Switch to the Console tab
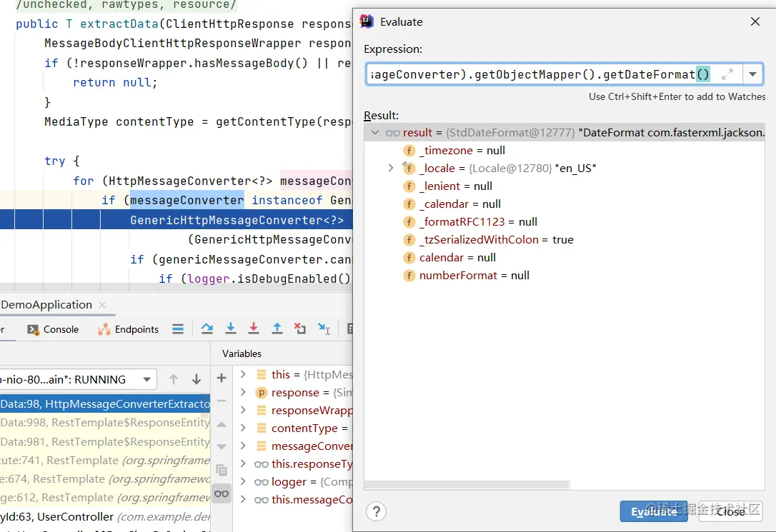This screenshot has width=776, height=532. (x=53, y=330)
